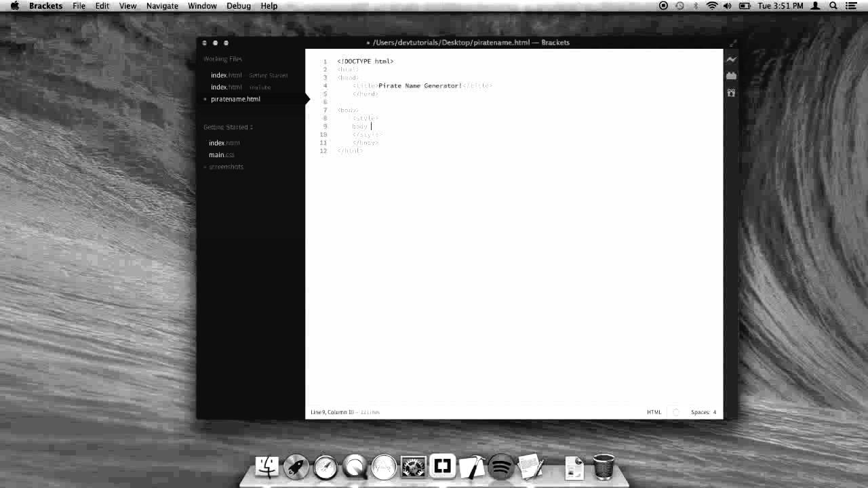Screen dimensions: 868x488
Task: Open the Debug menu
Action: [x=239, y=5]
